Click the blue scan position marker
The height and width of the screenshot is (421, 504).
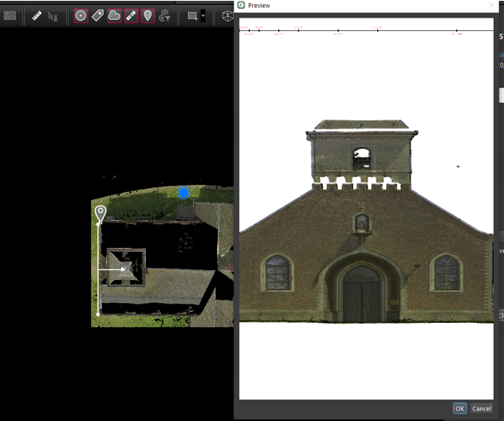tap(183, 192)
